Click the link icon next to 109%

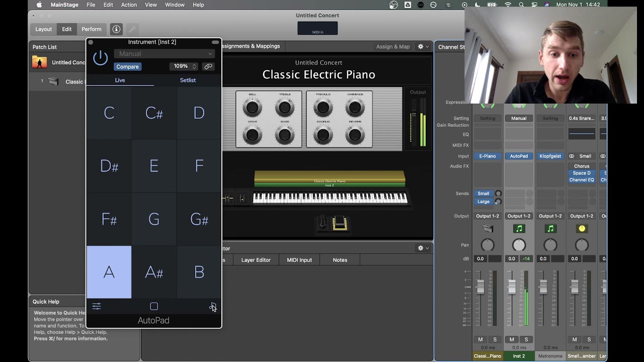click(x=208, y=66)
